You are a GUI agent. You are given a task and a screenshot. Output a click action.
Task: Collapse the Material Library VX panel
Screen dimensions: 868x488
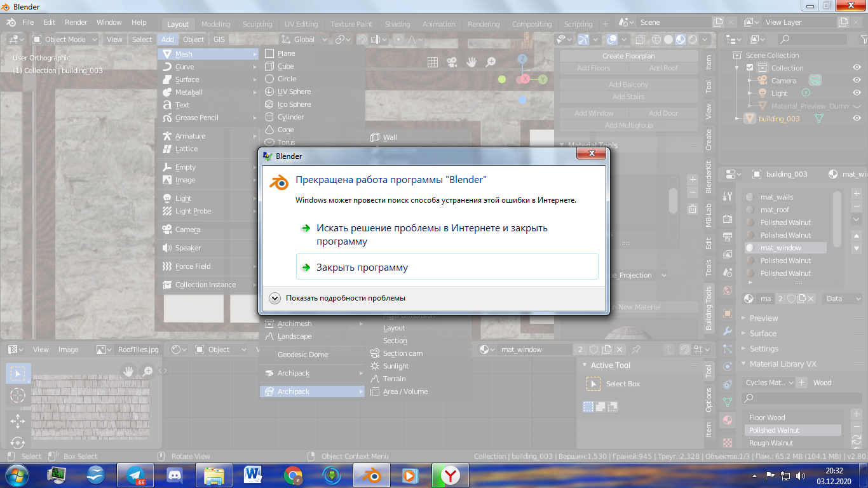click(782, 364)
